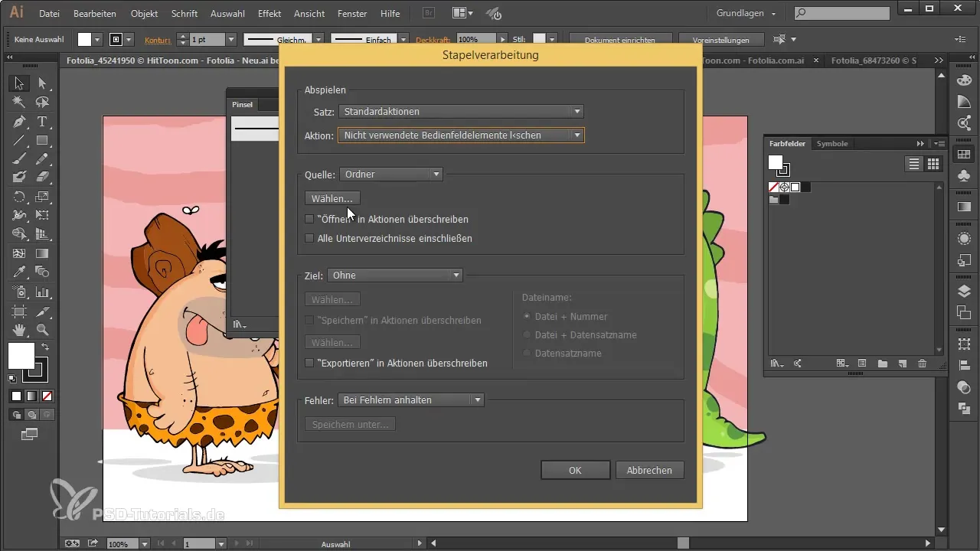Open Grundlagen workspace switcher dropdown
Image resolution: width=980 pixels, height=551 pixels.
[x=746, y=14]
